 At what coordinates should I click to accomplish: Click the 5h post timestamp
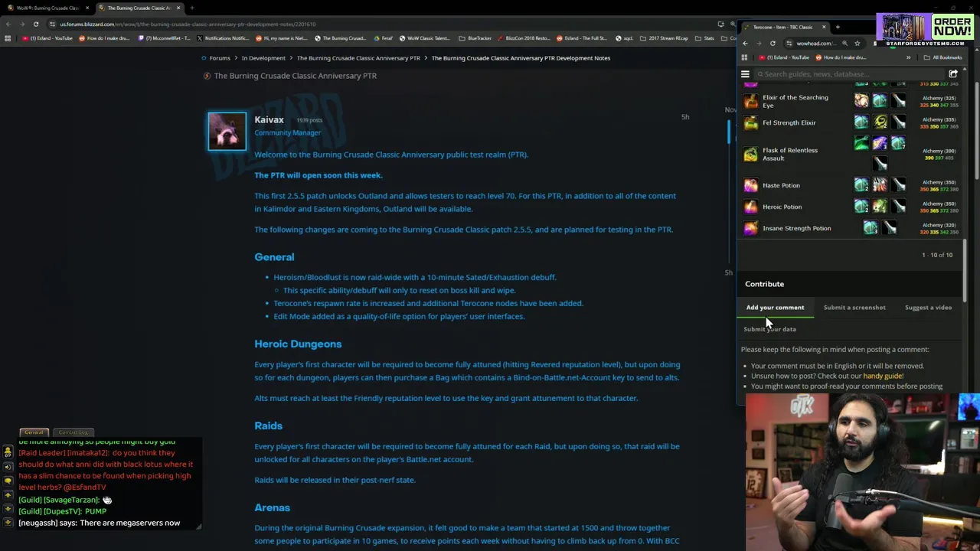click(x=685, y=117)
